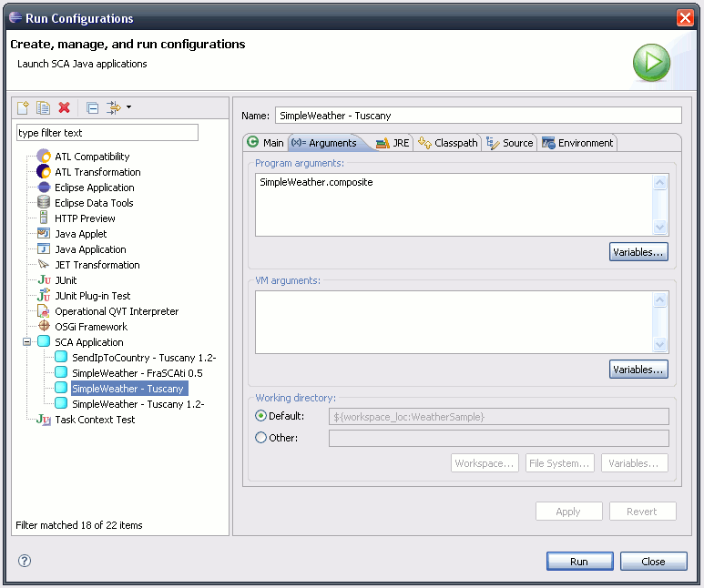Select the highlighted SimpleWeather - Tuscany entry
704x588 pixels.
point(129,389)
